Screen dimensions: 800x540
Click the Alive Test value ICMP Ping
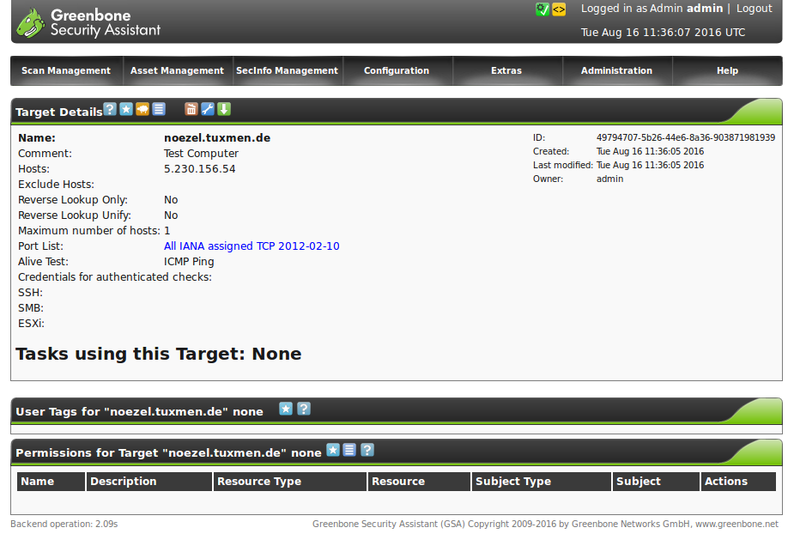(189, 262)
